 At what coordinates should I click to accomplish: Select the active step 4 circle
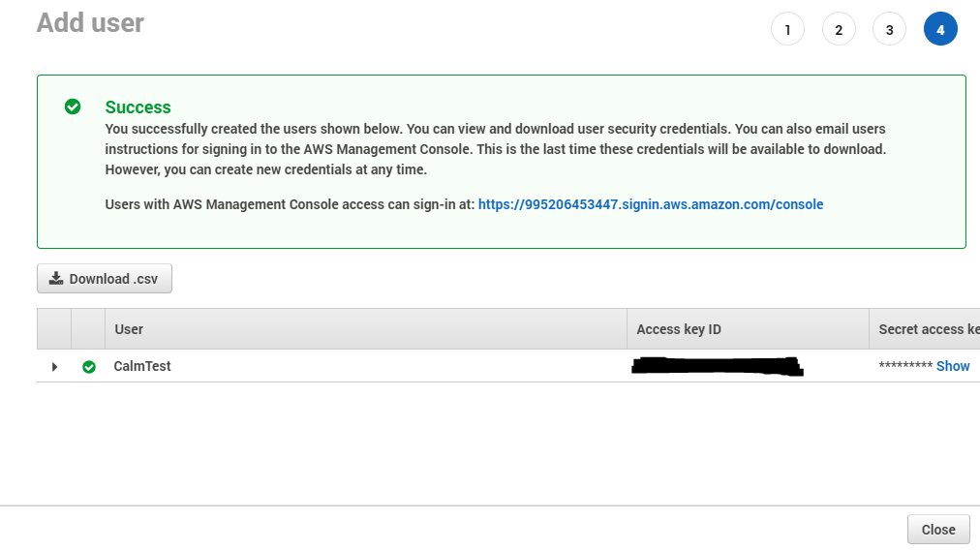click(x=940, y=29)
